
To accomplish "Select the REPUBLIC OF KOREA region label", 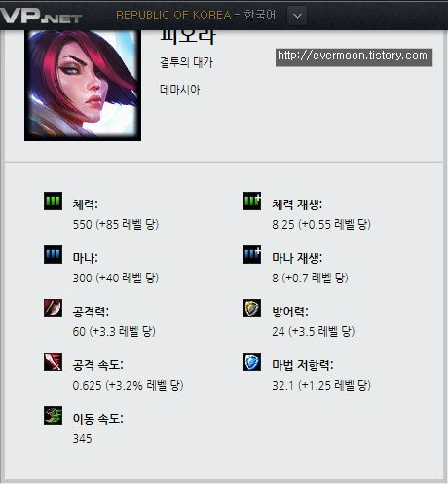I will click(x=173, y=15).
